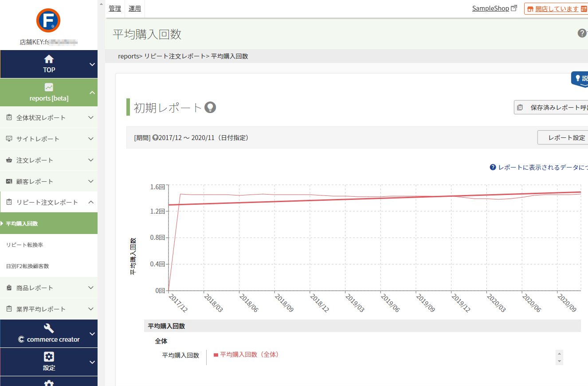The height and width of the screenshot is (386, 588).
Task: Click the blue lightbulb explanation badge
Action: click(580, 79)
